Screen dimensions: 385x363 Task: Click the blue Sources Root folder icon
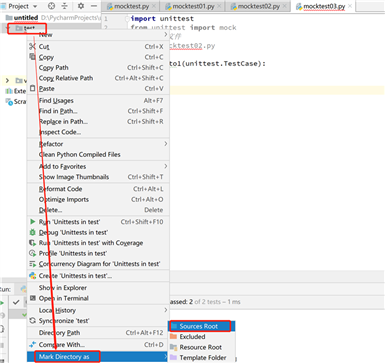point(174,326)
